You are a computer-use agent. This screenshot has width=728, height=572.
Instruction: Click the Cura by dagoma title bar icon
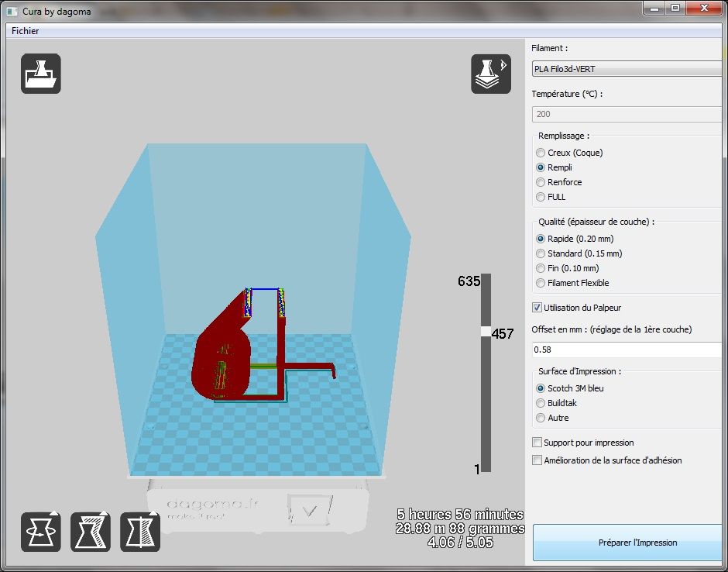[12, 11]
